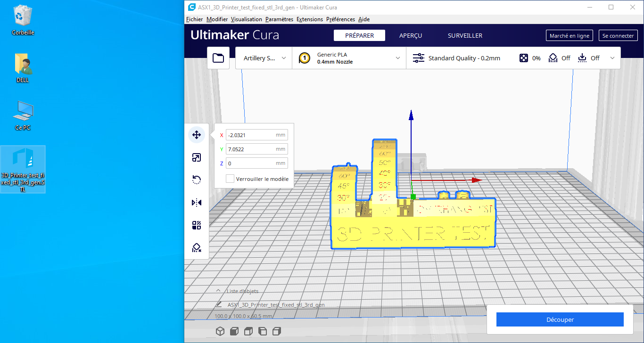Click Se connecter button

click(x=618, y=35)
